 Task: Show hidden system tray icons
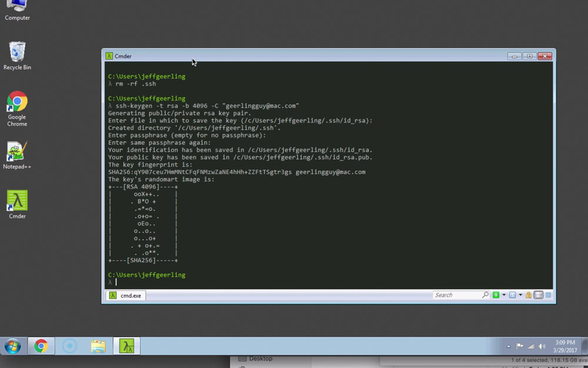pyautogui.click(x=509, y=346)
